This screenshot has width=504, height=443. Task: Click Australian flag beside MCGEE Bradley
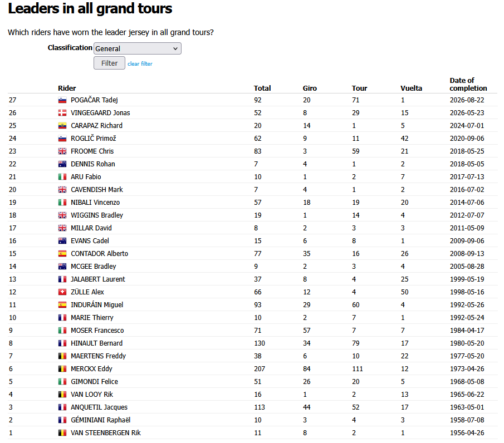[62, 267]
